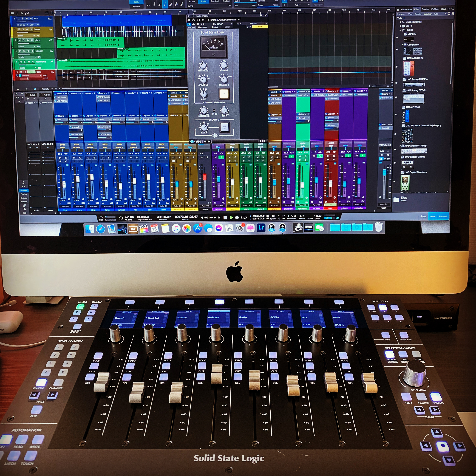476x476 pixels.
Task: Click the browser settings wrench icon
Action: [445, 14]
